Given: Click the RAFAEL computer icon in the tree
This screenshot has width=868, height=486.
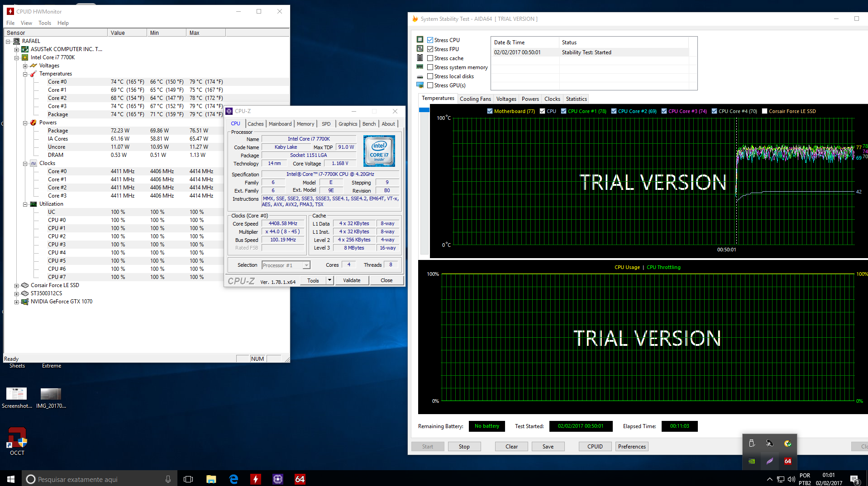Looking at the screenshot, I should [x=16, y=41].
